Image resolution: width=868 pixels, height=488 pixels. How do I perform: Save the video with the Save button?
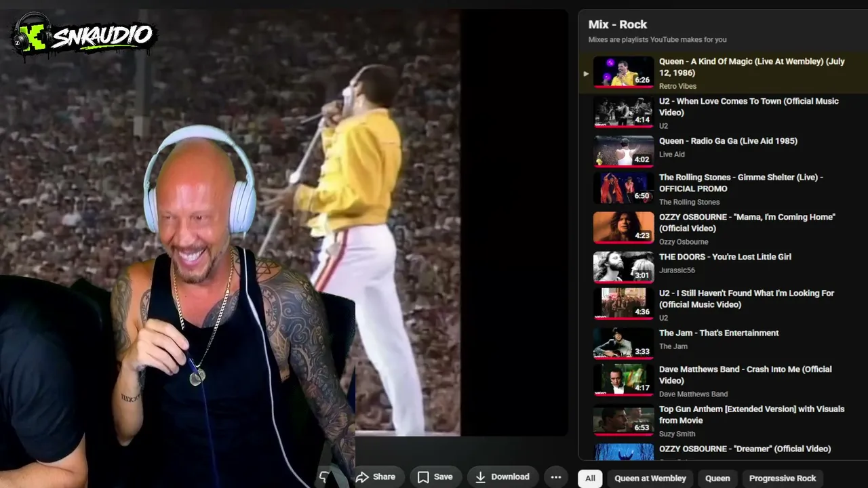click(x=435, y=477)
